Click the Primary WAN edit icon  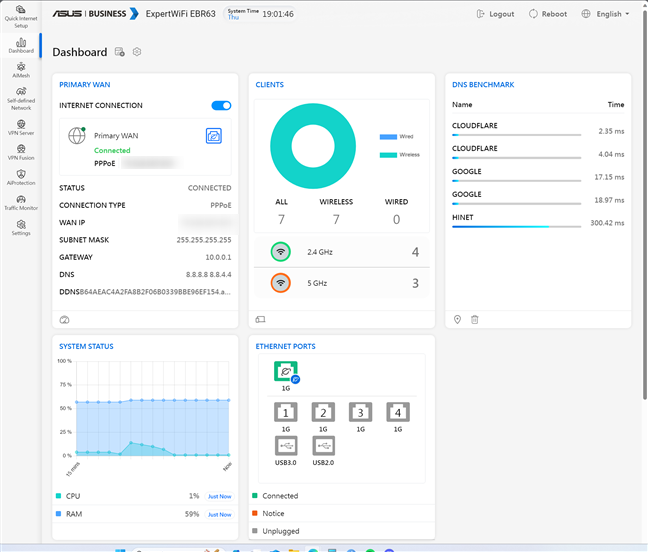click(213, 135)
